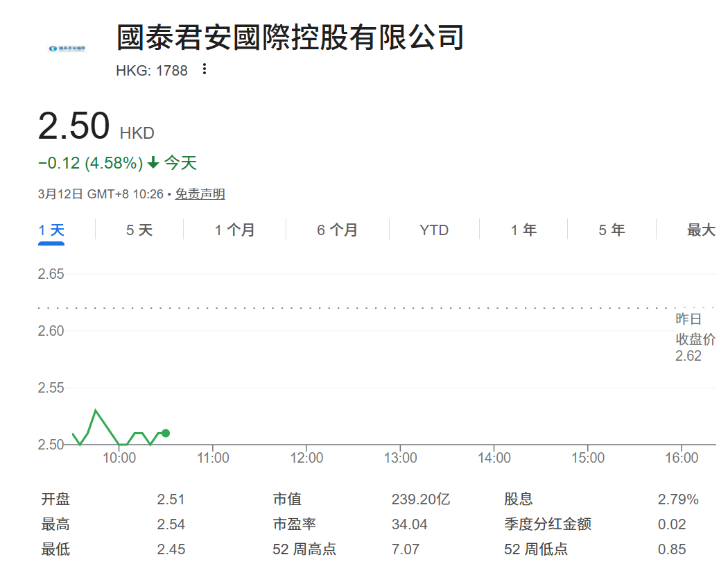Click the current price 2.50
This screenshot has width=728, height=582.
(73, 126)
